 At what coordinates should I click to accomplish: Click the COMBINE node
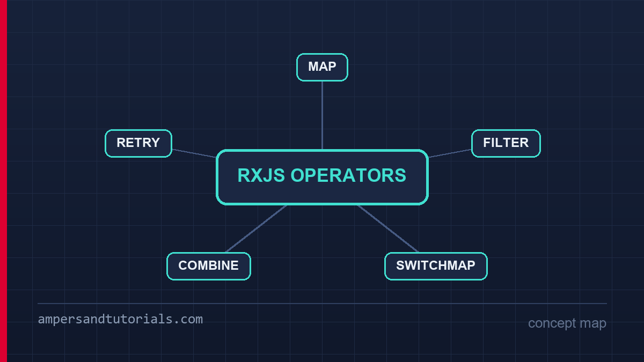click(209, 266)
